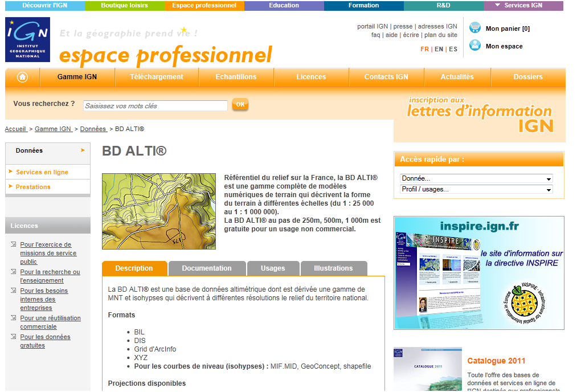Open Pour une réutilisation commerciale licence
Viewport: 581px width, 392px height.
[50, 322]
